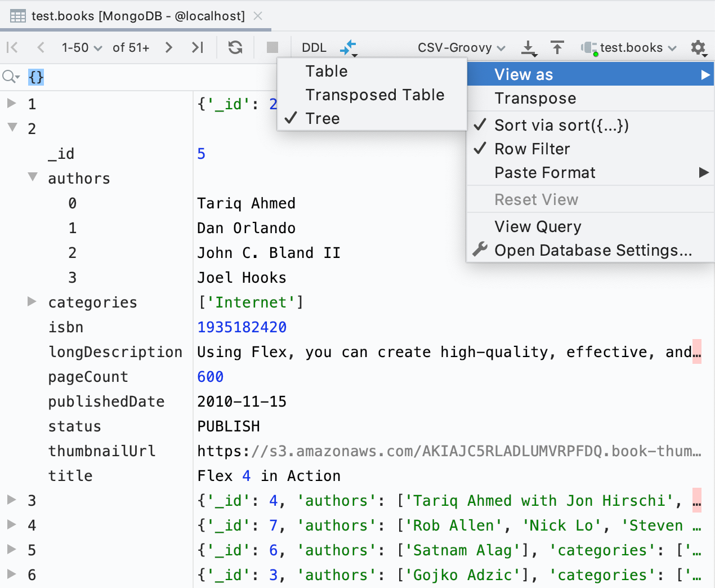Viewport: 715px width, 588px height.
Task: Click the 'John C. Bland II' value
Action: 269,253
